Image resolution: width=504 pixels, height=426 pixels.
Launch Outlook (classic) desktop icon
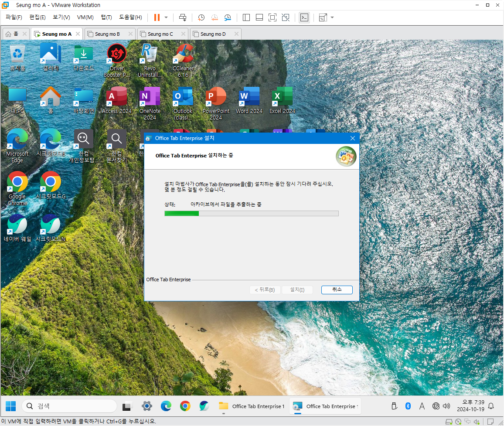click(183, 104)
